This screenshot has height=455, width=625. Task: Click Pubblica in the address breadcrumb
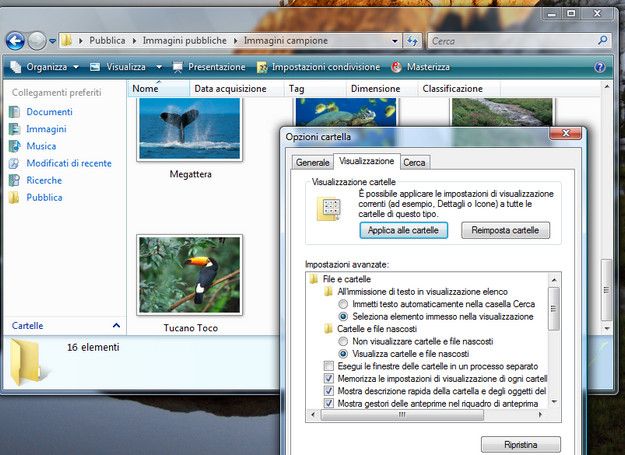click(x=107, y=41)
